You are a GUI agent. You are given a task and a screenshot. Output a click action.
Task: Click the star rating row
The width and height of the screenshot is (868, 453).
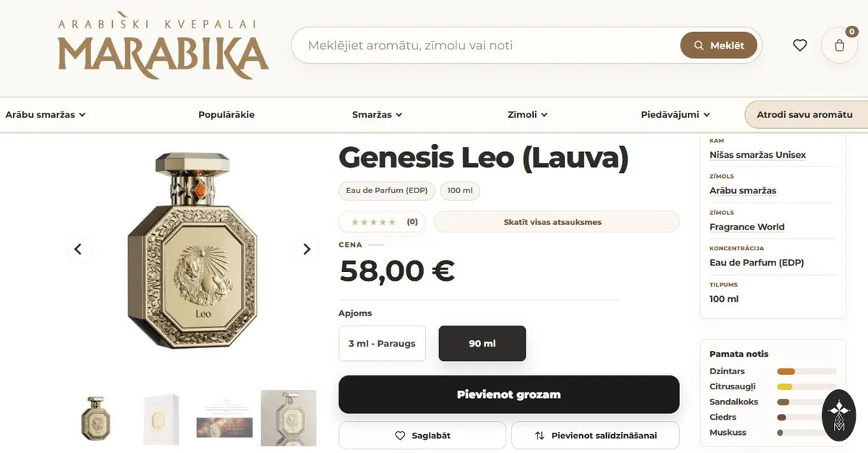point(382,222)
